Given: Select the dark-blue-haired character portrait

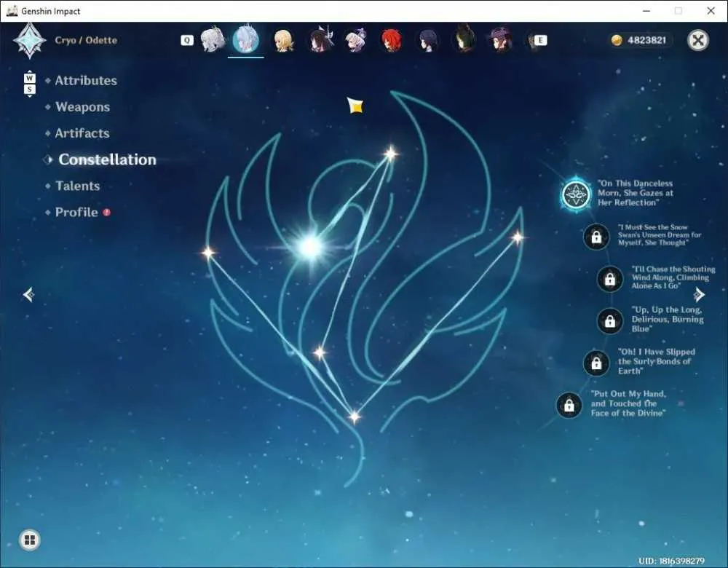Looking at the screenshot, I should 427,40.
